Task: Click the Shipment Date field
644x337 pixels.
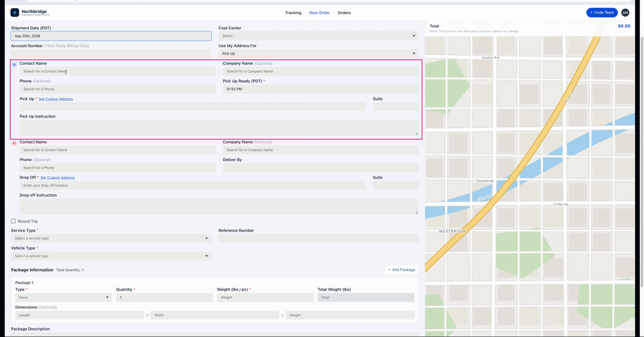Action: pyautogui.click(x=111, y=36)
